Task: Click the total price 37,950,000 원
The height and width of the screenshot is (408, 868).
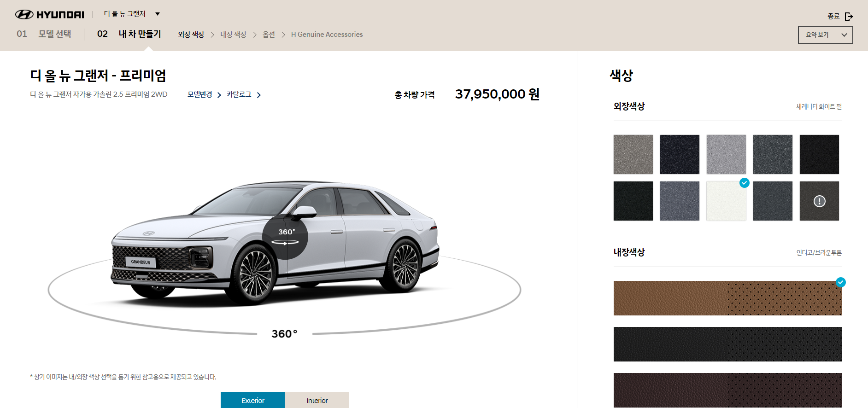Action: click(x=497, y=94)
